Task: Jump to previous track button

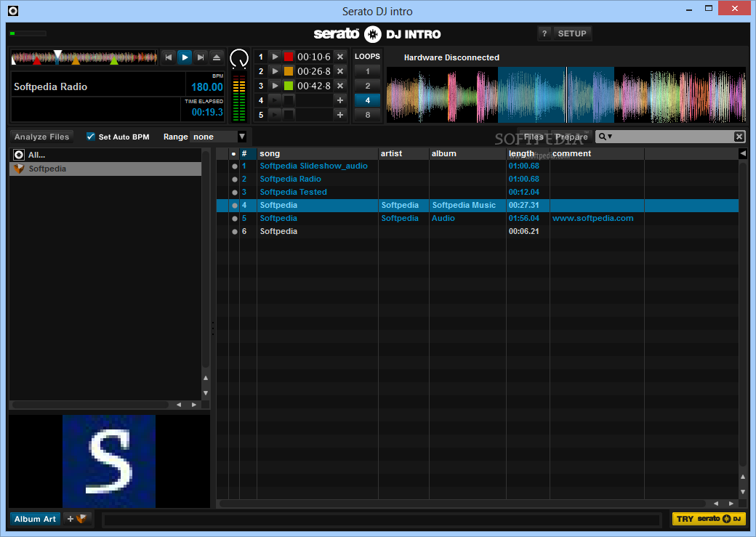Action: 168,57
